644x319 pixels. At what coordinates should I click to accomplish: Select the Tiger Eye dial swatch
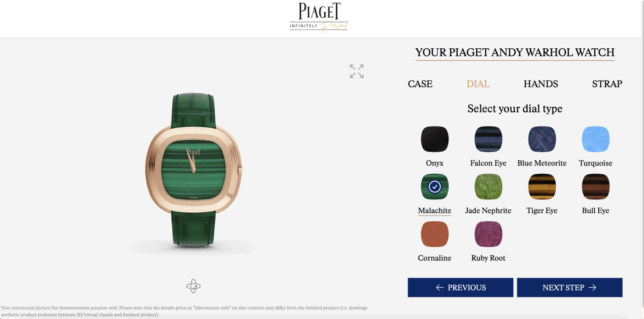click(542, 187)
